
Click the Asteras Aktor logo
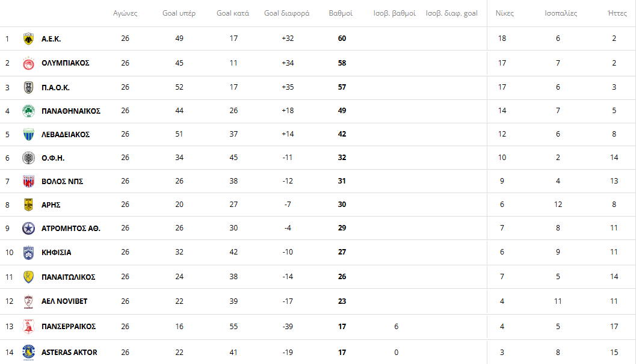pyautogui.click(x=28, y=352)
